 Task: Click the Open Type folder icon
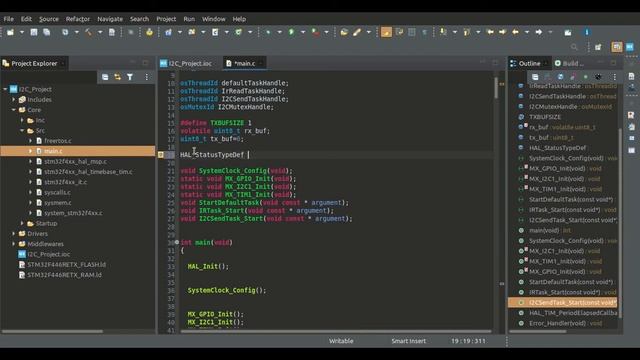344,32
